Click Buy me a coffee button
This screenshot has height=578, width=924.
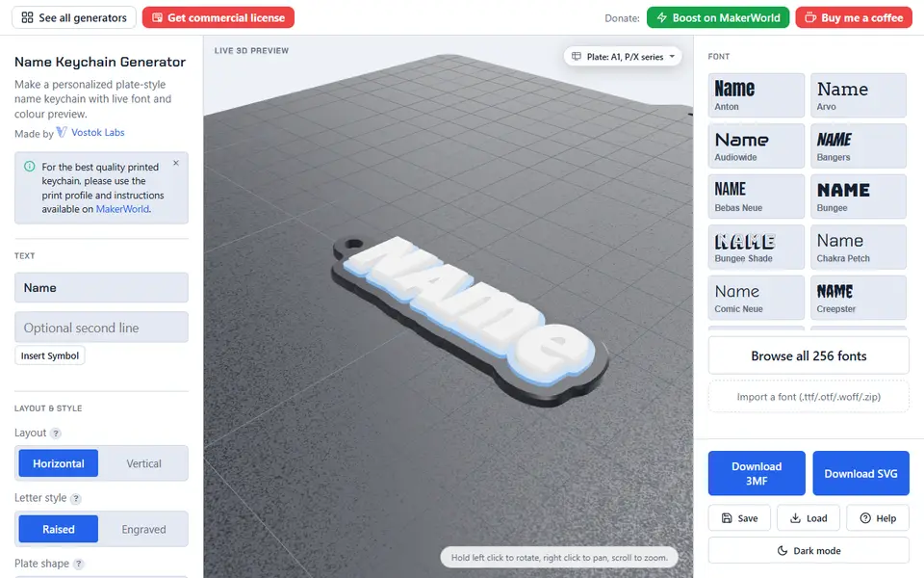pos(854,17)
